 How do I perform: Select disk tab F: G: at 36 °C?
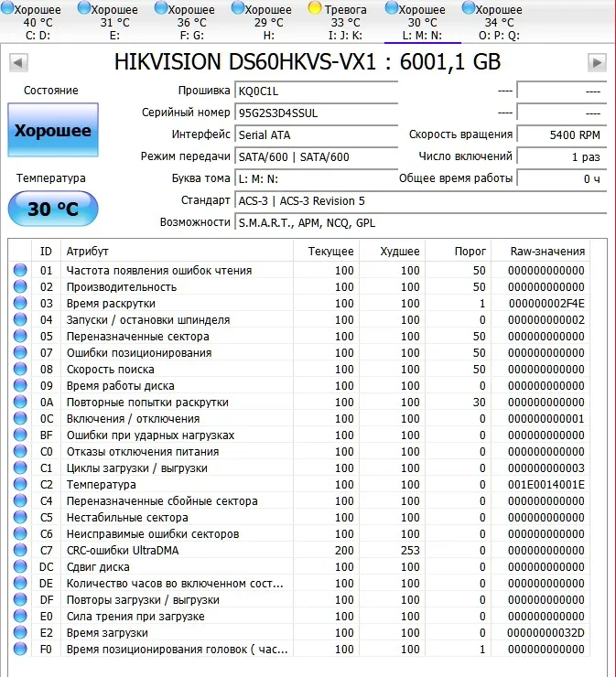[192, 22]
